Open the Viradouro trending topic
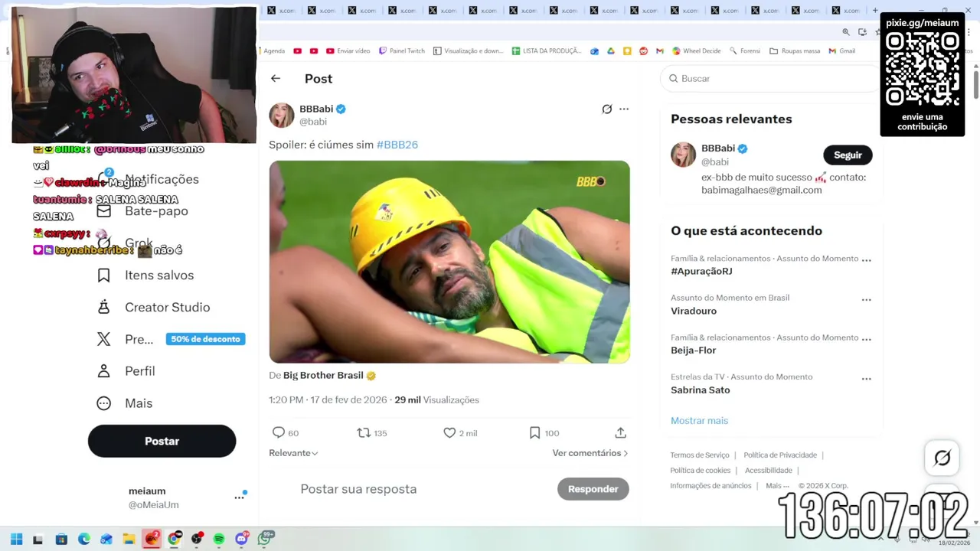Screen dimensions: 980x551 point(694,311)
